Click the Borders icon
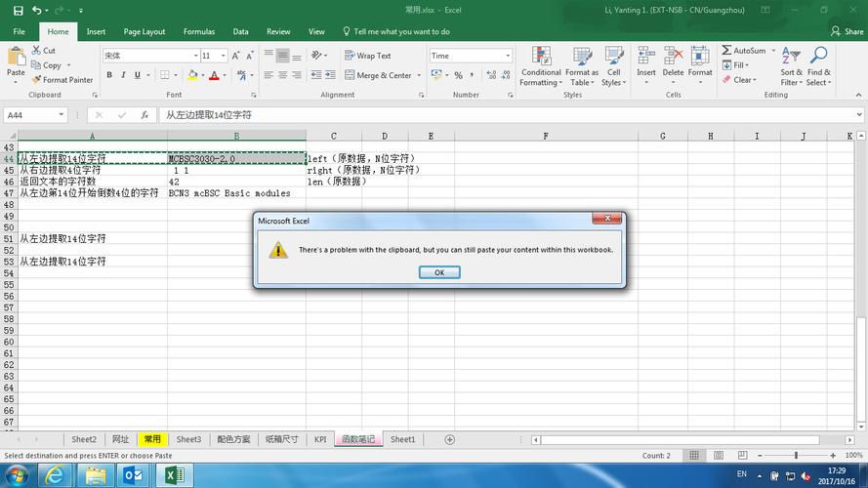 pos(165,75)
